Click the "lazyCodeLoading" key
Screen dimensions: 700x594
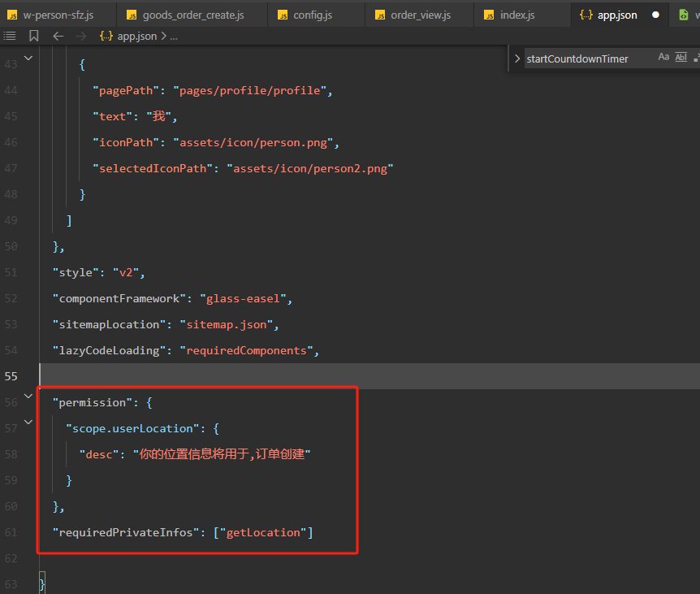(x=109, y=350)
